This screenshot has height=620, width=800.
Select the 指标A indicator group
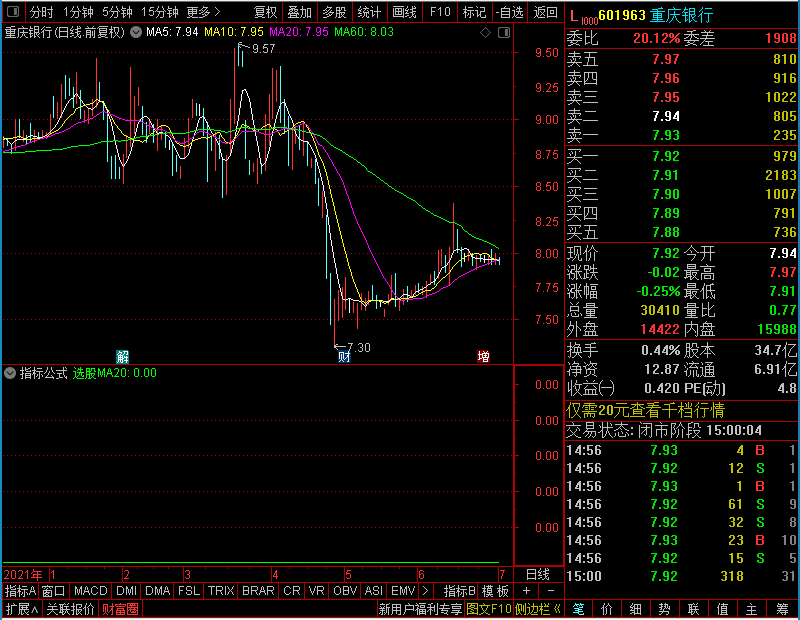click(x=20, y=591)
